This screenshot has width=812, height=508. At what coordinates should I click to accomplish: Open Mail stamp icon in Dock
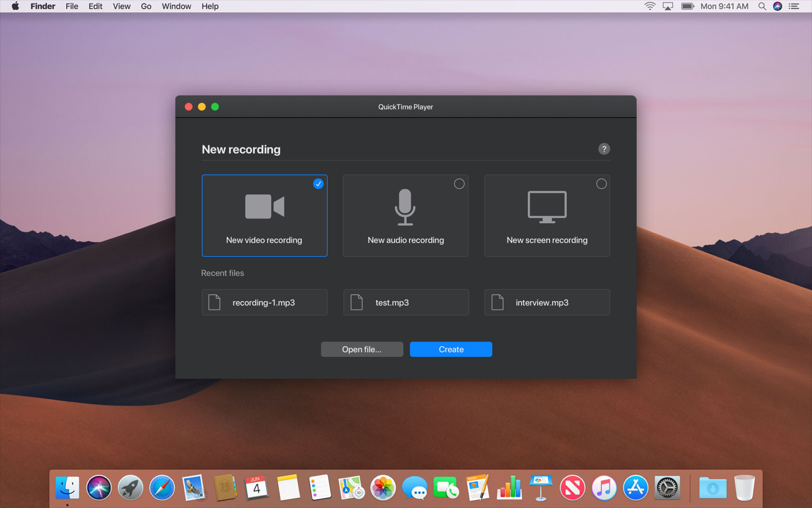[x=193, y=488]
